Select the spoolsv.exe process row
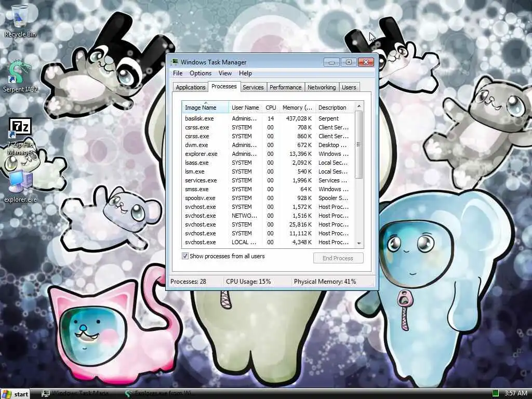The image size is (532, 399). point(268,198)
